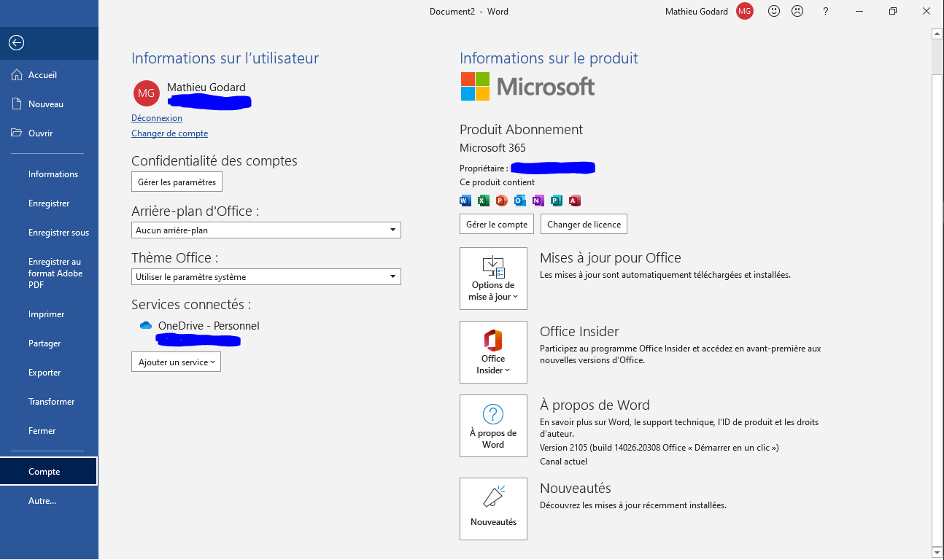The image size is (944, 560).
Task: Click the À propos de Word button
Action: click(493, 426)
